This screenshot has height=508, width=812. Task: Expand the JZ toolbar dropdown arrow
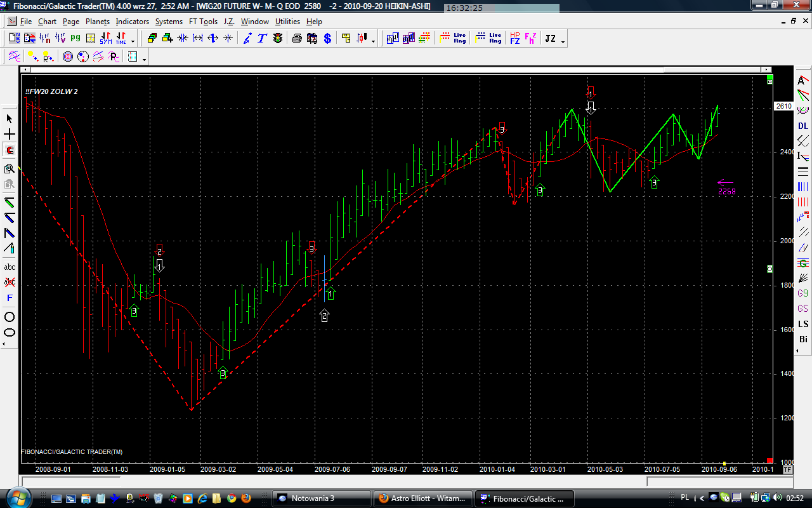(563, 41)
